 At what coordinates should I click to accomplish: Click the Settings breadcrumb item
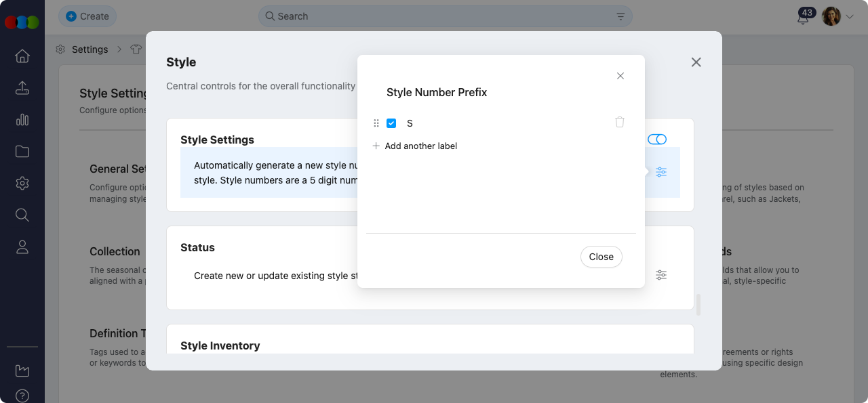click(90, 49)
